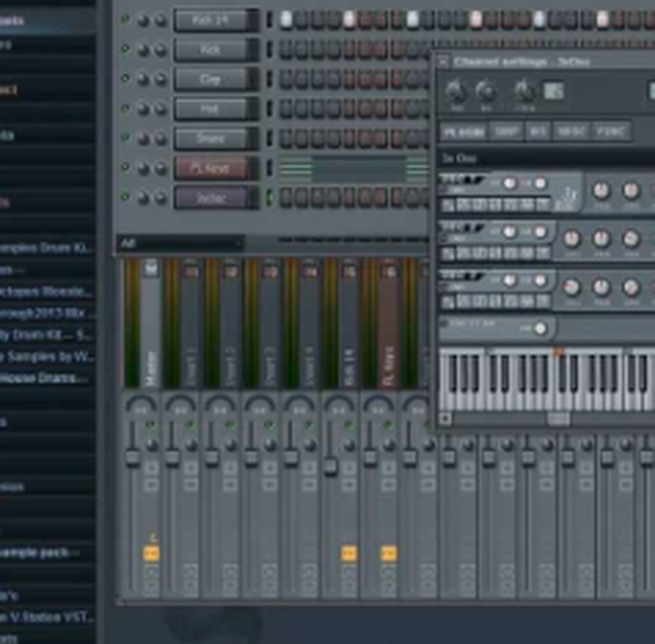
Task: Click the lit orange routing button on Master track
Action: (151, 554)
